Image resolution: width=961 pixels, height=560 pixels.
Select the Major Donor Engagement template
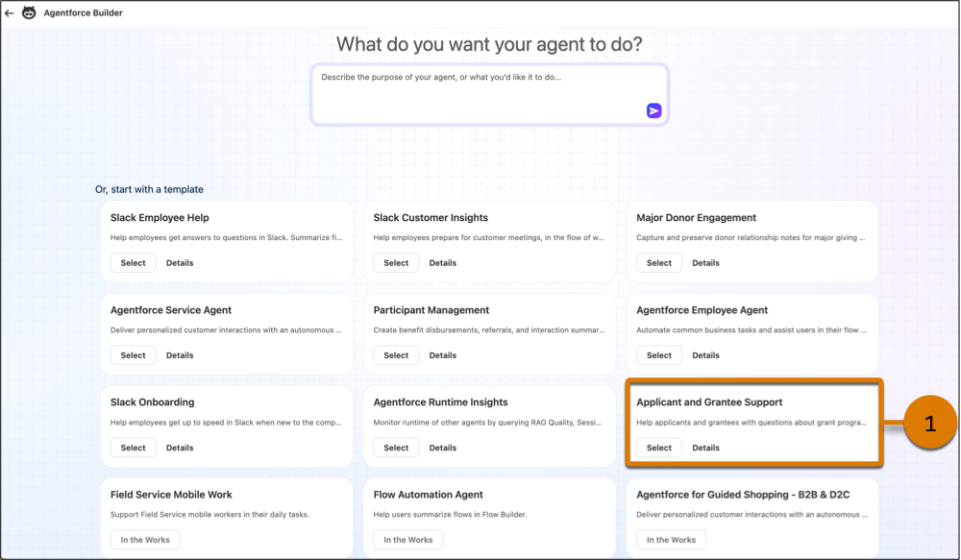[x=659, y=263]
